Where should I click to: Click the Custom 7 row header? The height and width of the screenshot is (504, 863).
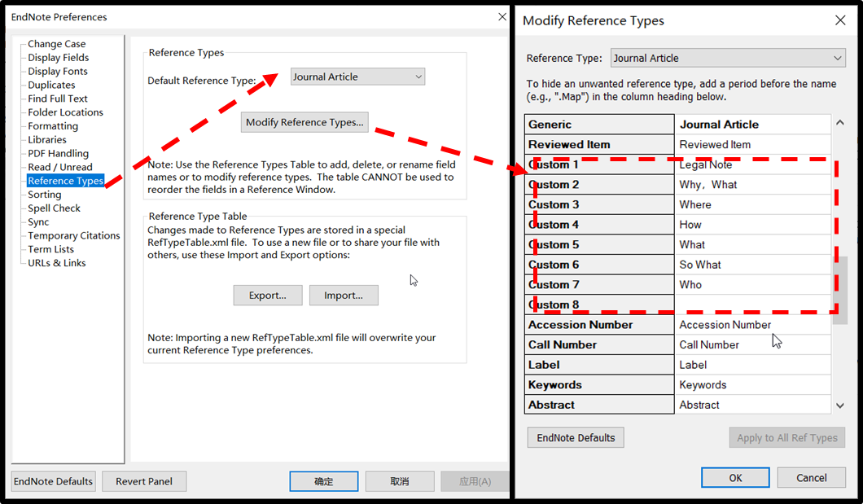599,284
